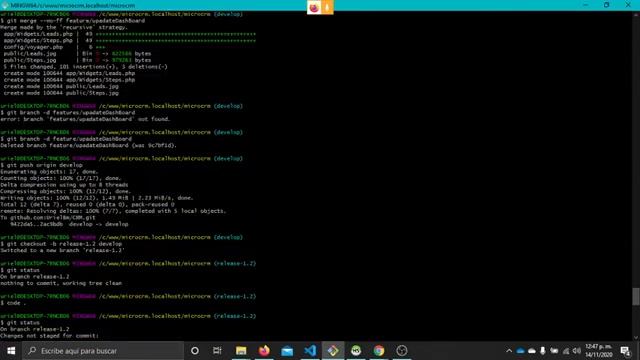Open the volume speaker tray icon
Viewport: 640px width, 360px height.
[577, 351]
